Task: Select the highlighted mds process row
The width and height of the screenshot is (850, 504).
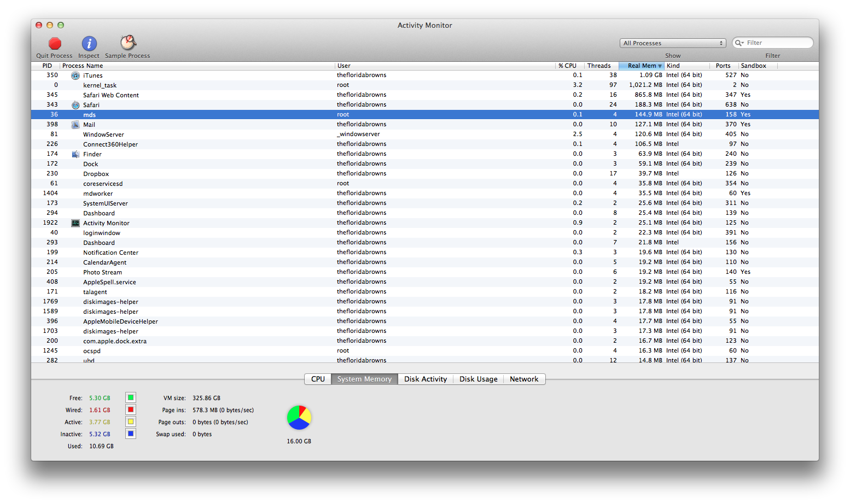Action: [x=425, y=115]
